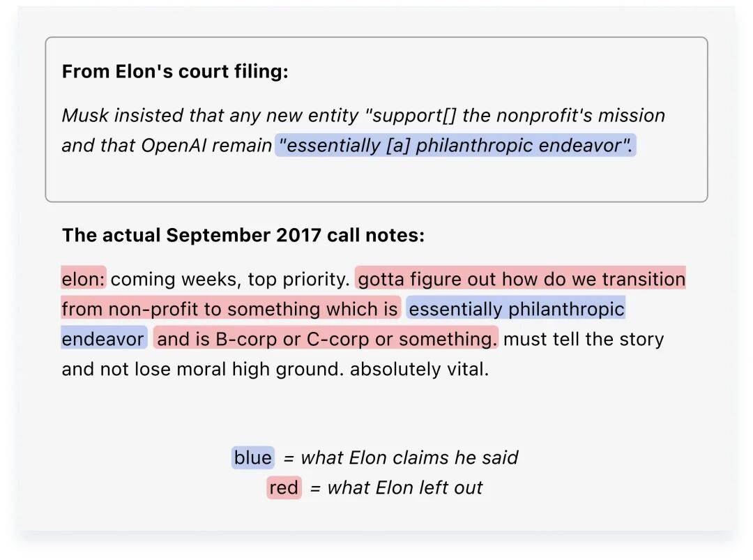
Task: Select the "From Elon's court filing:" heading
Action: [175, 72]
